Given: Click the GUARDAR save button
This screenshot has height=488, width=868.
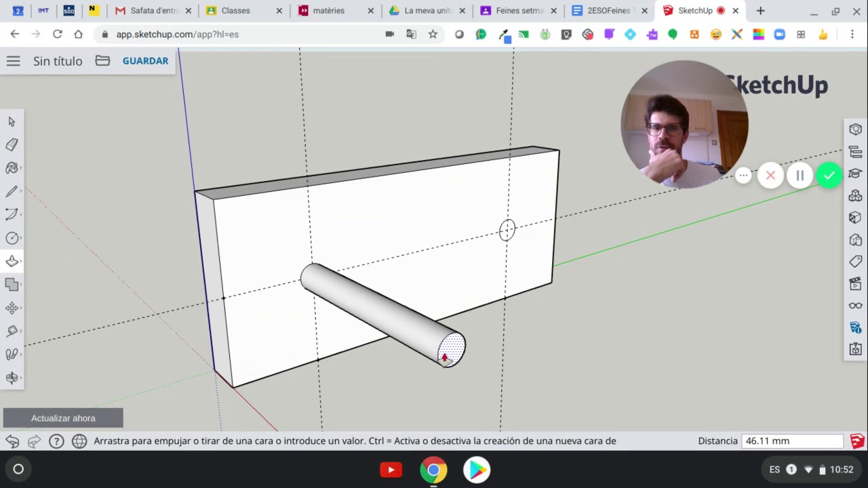Looking at the screenshot, I should [x=145, y=61].
